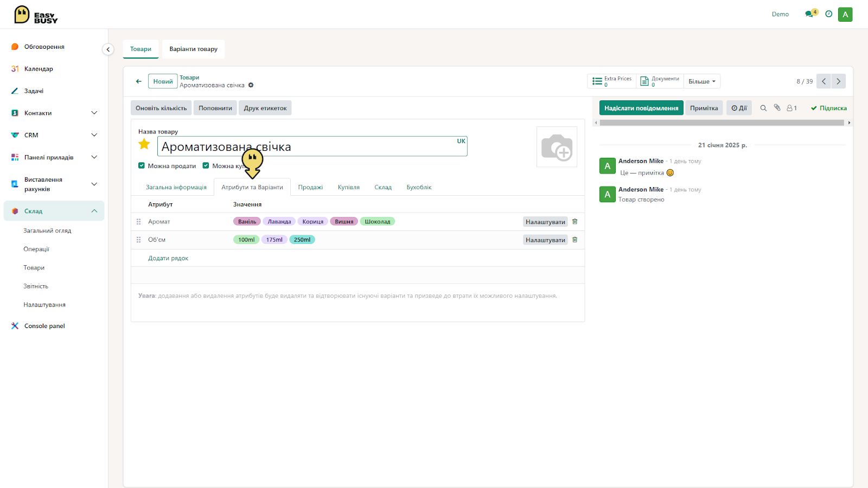Switch language via the UK field button
868x488 pixels.
tap(461, 141)
